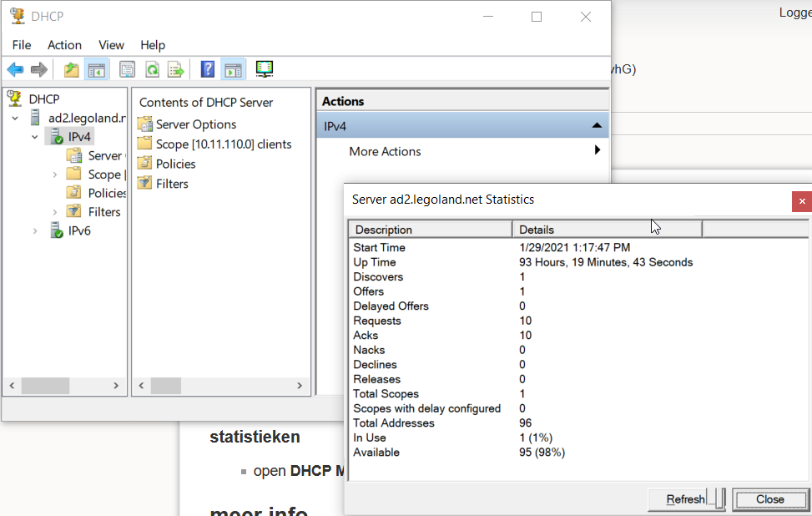Click the Up One Level folder icon
812x516 pixels.
(72, 70)
